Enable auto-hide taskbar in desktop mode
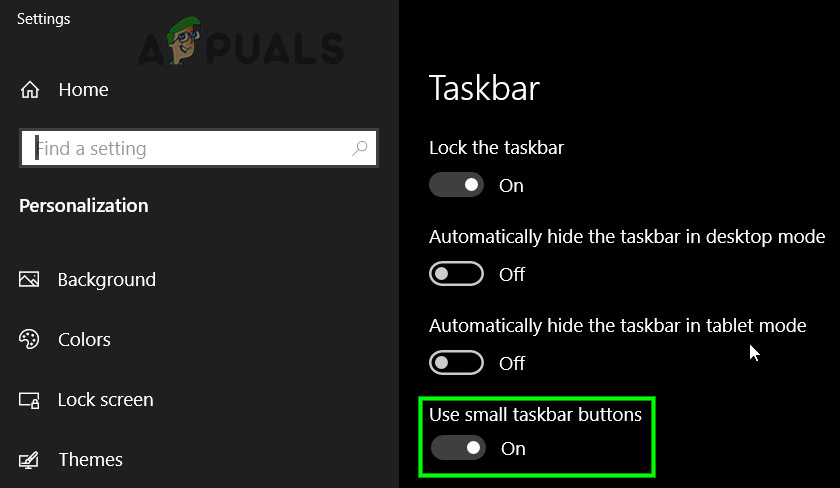This screenshot has width=840, height=488. point(456,274)
